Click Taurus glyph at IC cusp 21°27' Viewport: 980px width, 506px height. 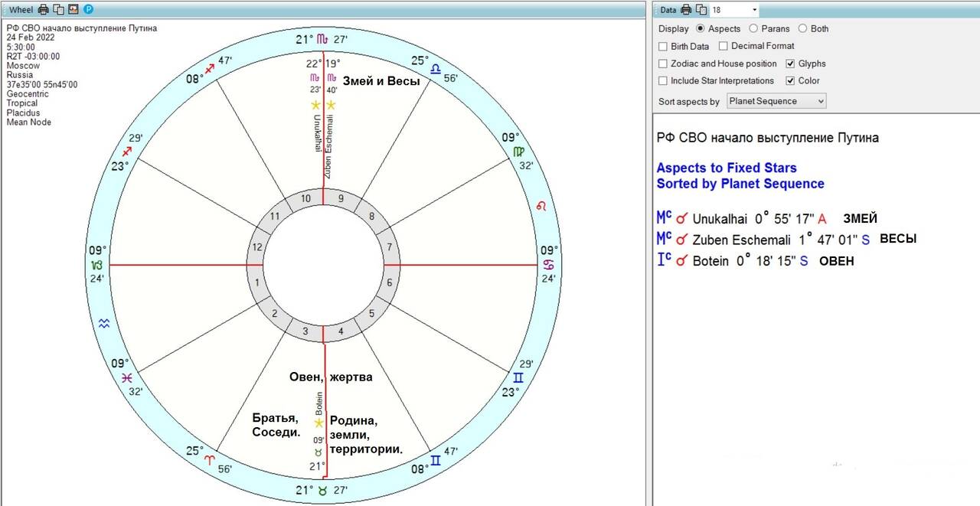tap(323, 491)
